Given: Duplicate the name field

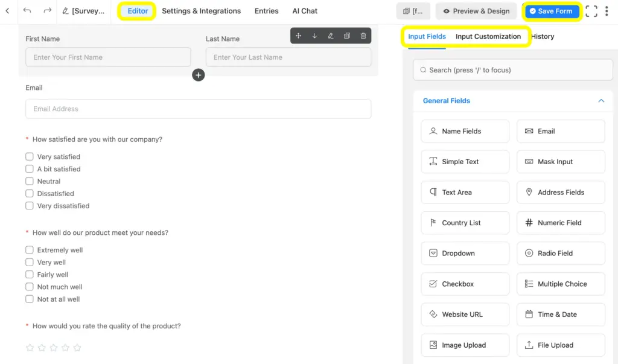Looking at the screenshot, I should (x=347, y=36).
